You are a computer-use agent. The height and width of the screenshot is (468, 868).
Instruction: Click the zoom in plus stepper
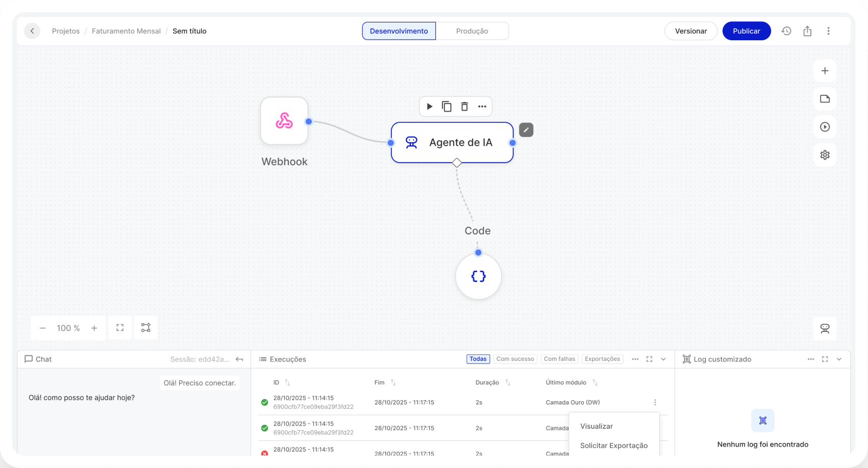(94, 328)
